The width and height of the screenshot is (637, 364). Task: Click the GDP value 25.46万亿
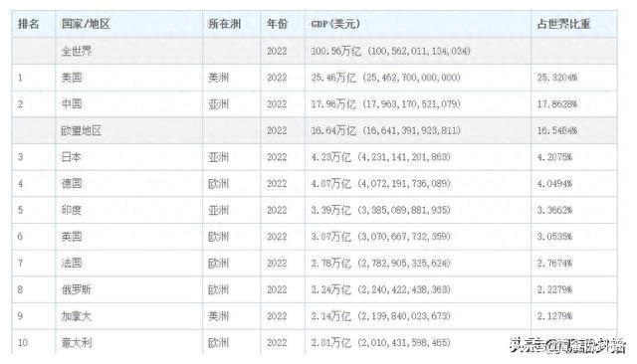pyautogui.click(x=333, y=78)
